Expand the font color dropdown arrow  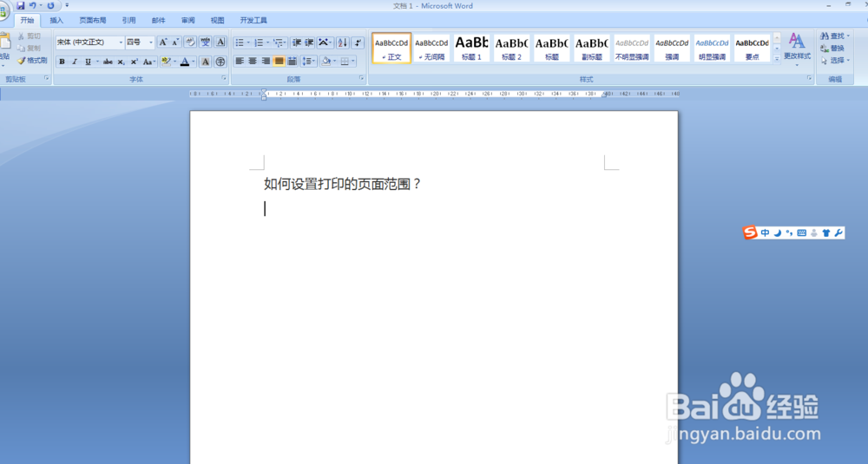[194, 62]
